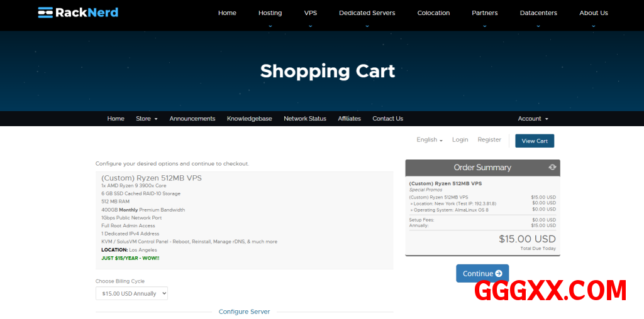The width and height of the screenshot is (644, 319).
Task: Expand the Hosting menu
Action: pyautogui.click(x=270, y=13)
